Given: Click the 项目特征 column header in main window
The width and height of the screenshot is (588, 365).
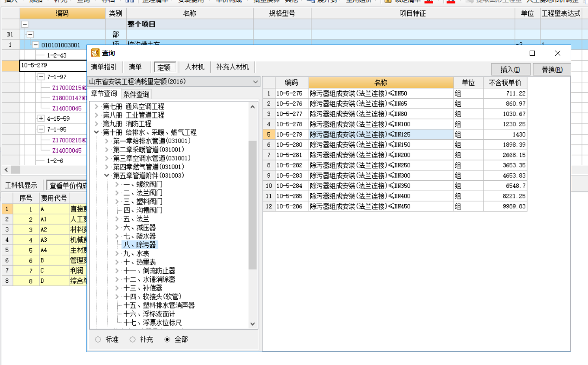Looking at the screenshot, I should [413, 13].
